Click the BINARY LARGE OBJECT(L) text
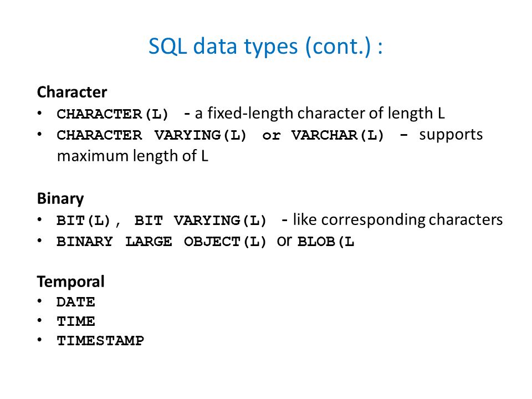532x399 pixels. 161,242
